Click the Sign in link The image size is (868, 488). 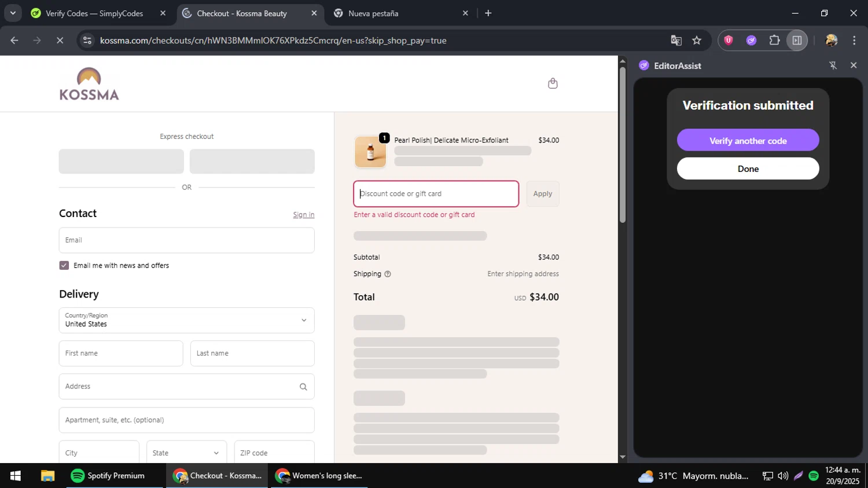click(x=303, y=215)
